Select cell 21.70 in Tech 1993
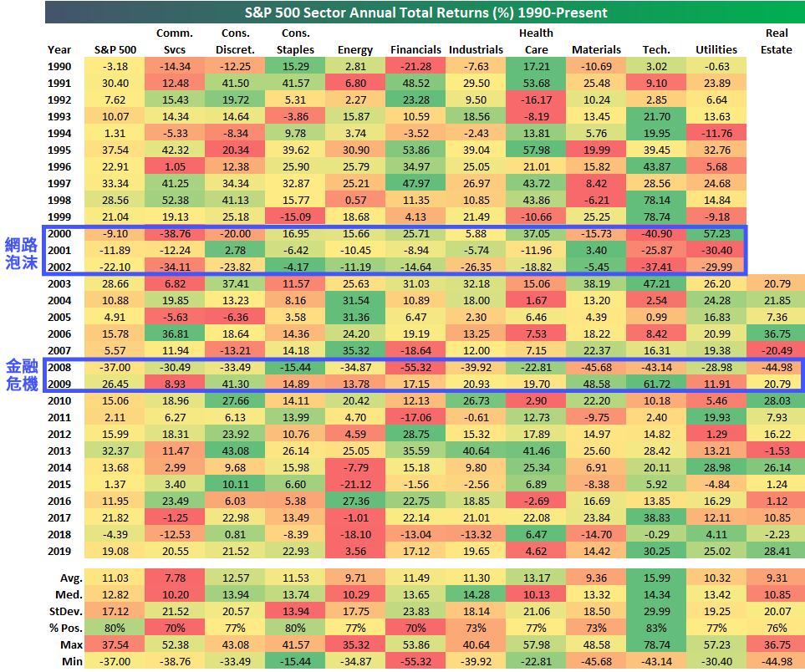The image size is (805, 672). point(656,116)
